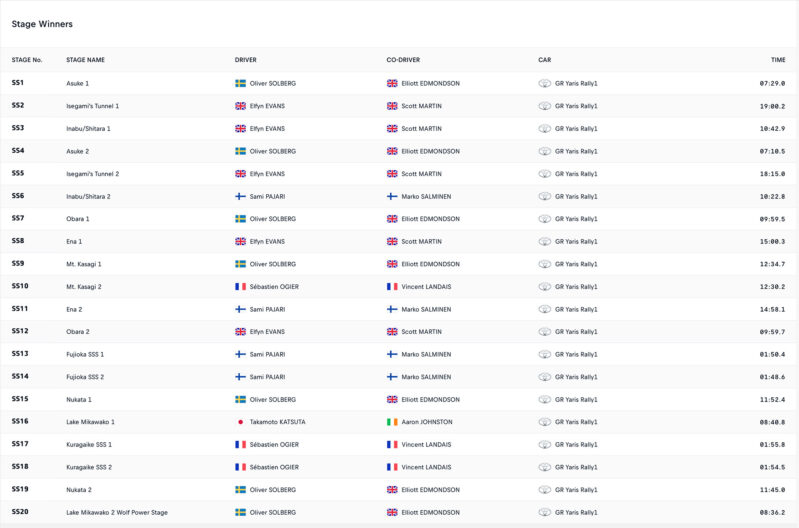Select co-driver Aaron JOHNSTON
Viewport: 799px width, 528px height.
click(427, 422)
